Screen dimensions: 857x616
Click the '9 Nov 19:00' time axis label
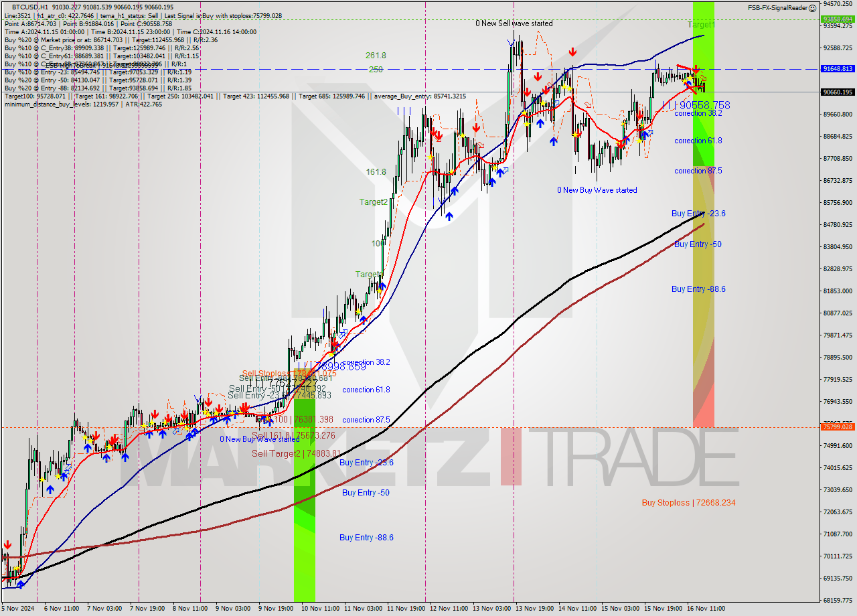(x=275, y=609)
